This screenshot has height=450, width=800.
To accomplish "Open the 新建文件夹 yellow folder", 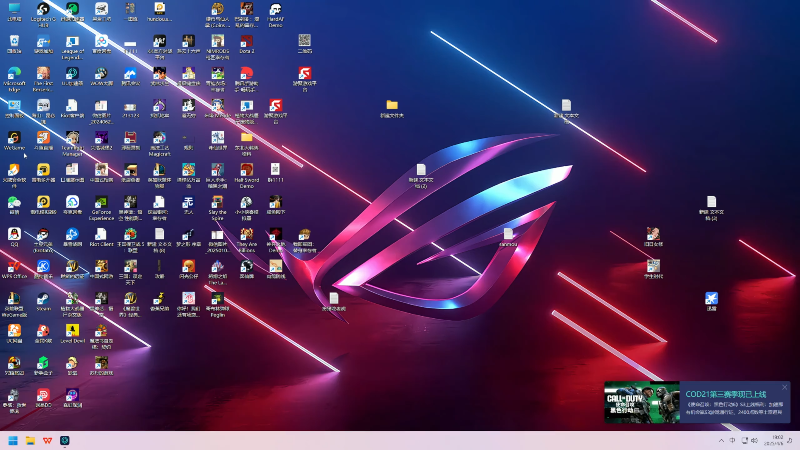I will [392, 109].
